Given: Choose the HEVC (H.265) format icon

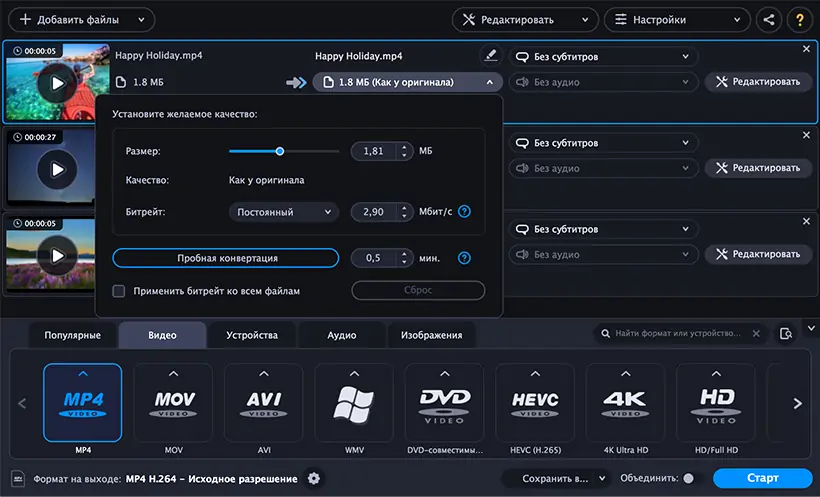Looking at the screenshot, I should (535, 403).
